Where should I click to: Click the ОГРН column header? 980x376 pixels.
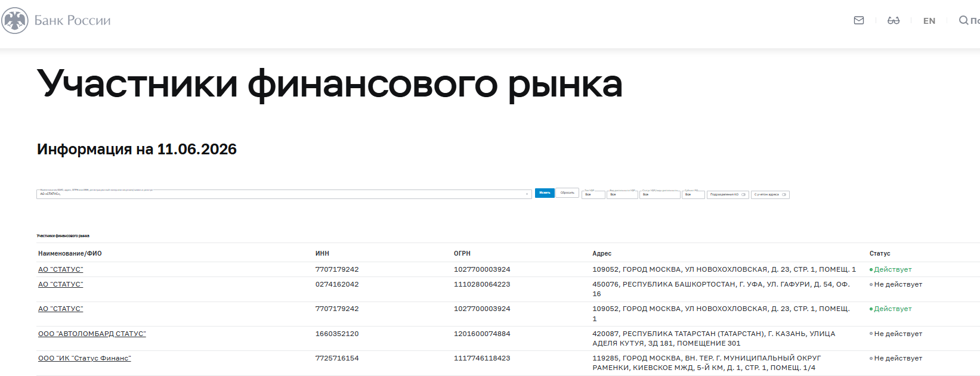(462, 253)
